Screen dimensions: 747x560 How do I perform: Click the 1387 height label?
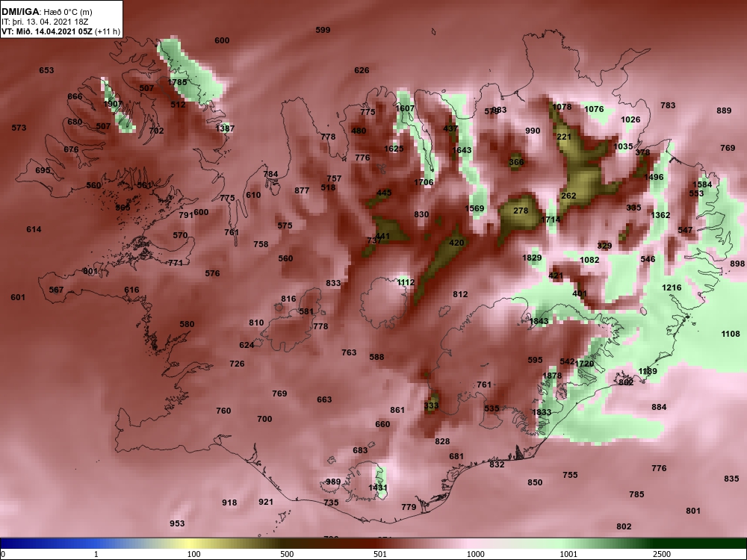(x=225, y=128)
